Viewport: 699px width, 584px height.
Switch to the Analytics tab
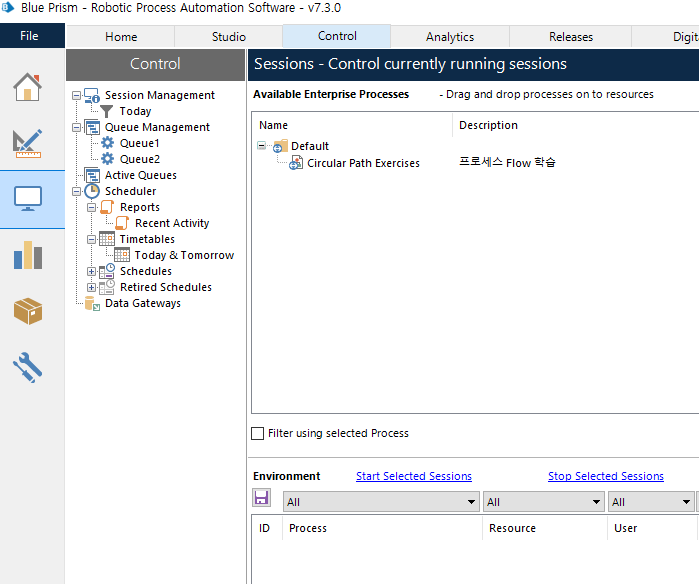(450, 37)
